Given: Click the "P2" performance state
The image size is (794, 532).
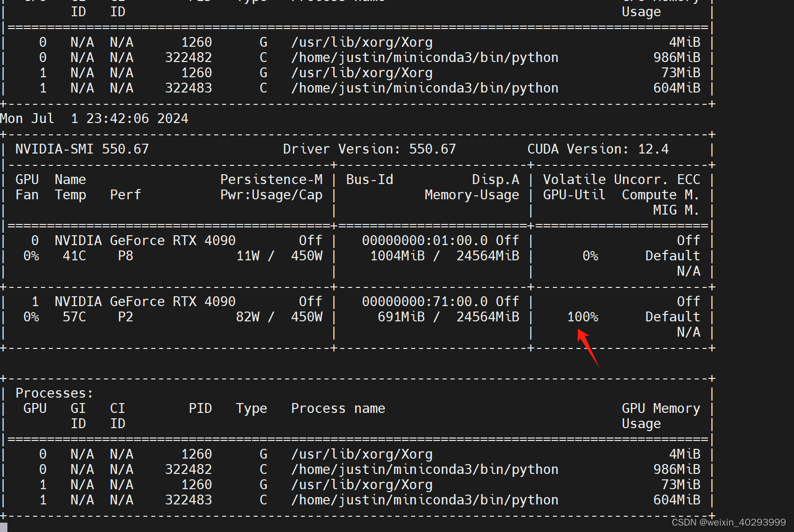Looking at the screenshot, I should 126,317.
